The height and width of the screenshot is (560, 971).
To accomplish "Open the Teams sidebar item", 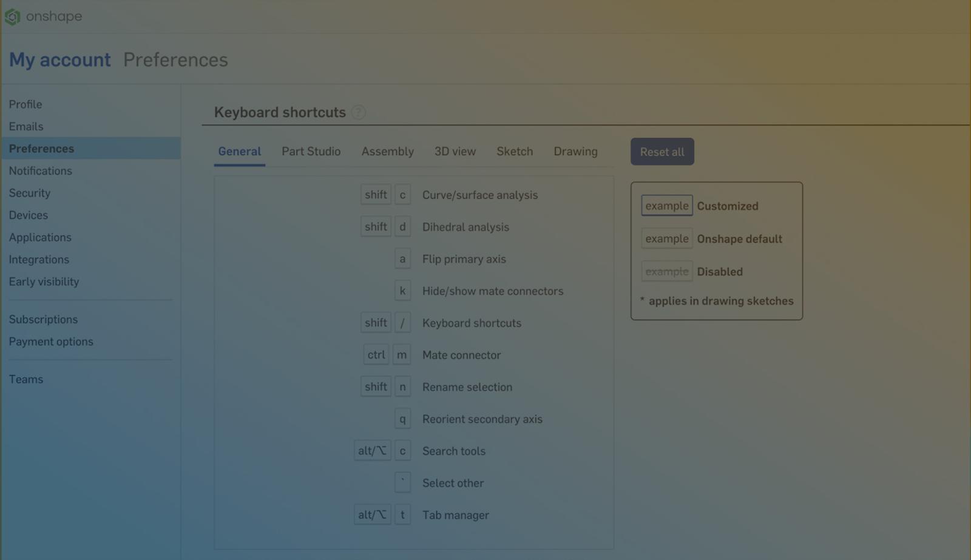I will coord(25,379).
